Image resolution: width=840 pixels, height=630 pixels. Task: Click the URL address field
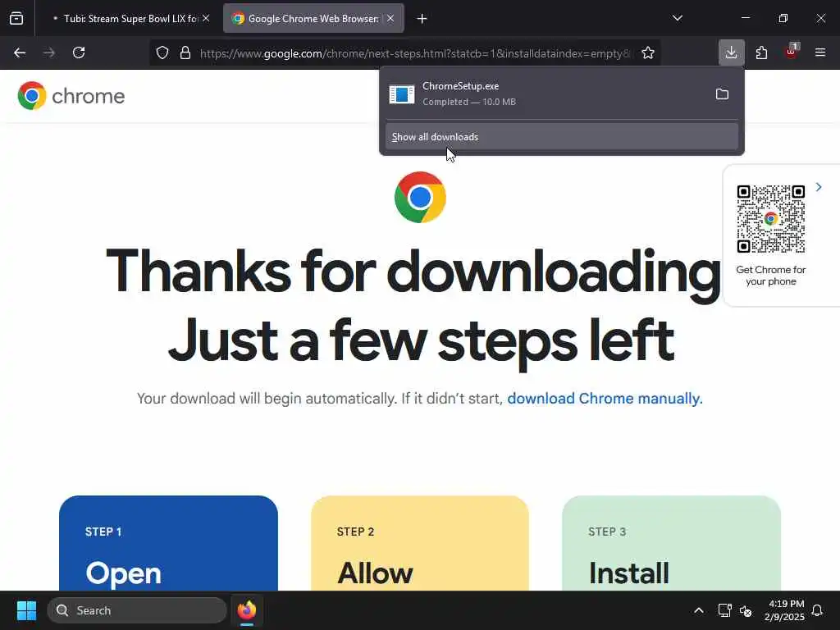414,53
